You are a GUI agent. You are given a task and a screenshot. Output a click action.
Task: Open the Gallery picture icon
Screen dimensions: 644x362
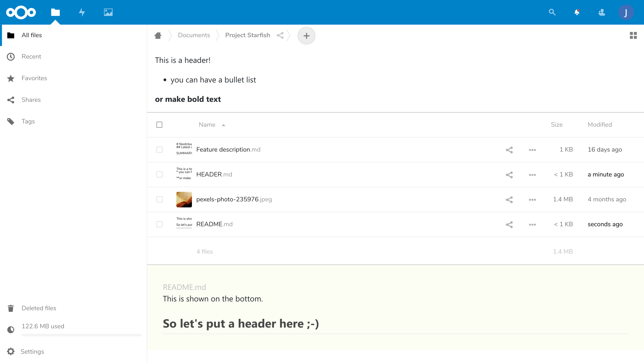[x=108, y=12]
